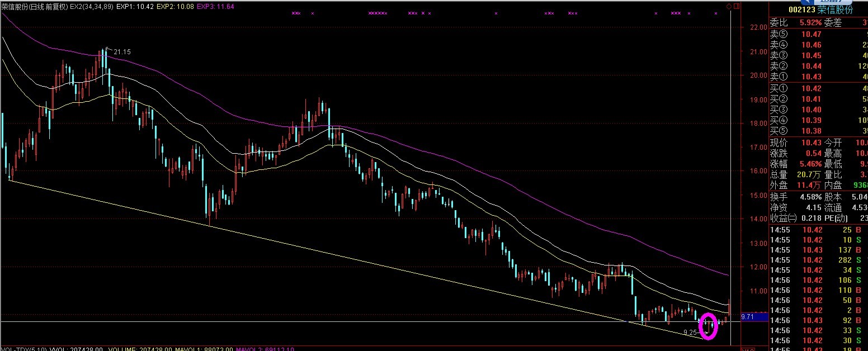Select the 14:55 trade row with 10 S
868x351 pixels.
[x=819, y=240]
